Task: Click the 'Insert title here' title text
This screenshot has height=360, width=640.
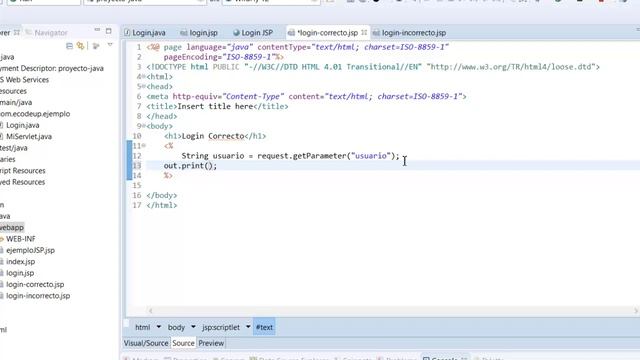Action: [216, 107]
